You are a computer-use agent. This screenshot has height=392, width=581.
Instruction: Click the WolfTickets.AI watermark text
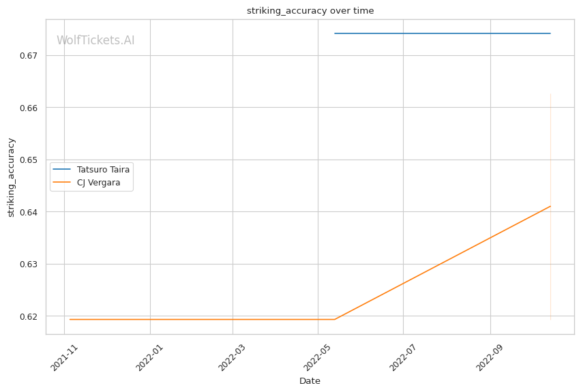tap(95, 40)
